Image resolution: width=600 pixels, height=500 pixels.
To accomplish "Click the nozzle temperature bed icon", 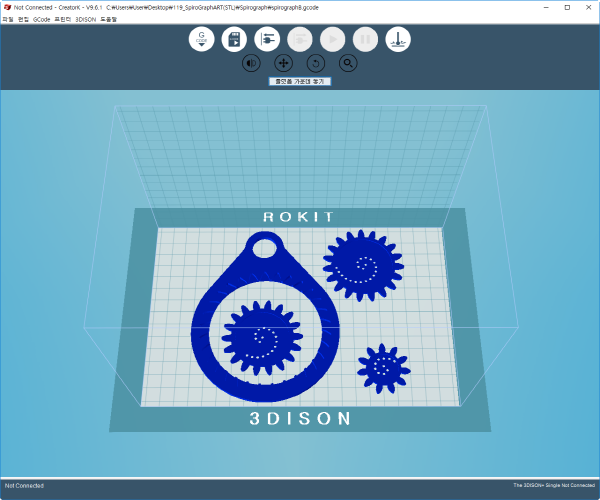I will click(x=398, y=39).
